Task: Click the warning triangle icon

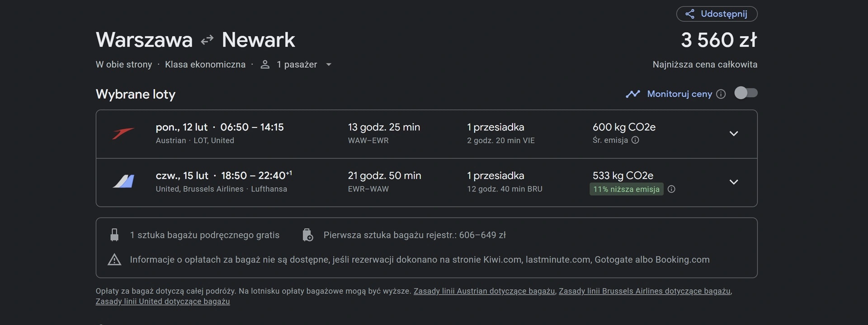Action: pyautogui.click(x=114, y=259)
